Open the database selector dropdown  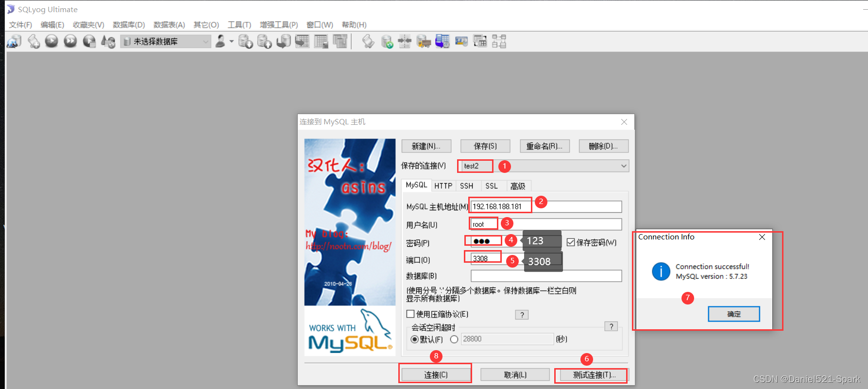pos(166,41)
